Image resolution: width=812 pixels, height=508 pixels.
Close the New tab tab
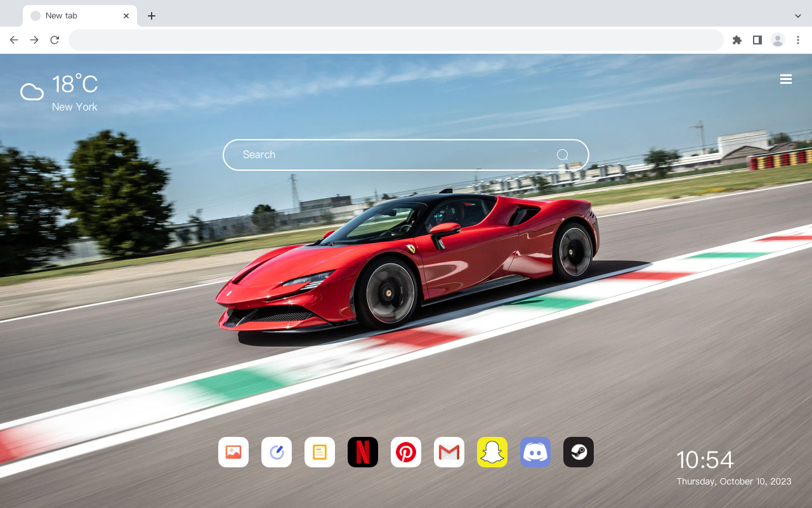126,16
